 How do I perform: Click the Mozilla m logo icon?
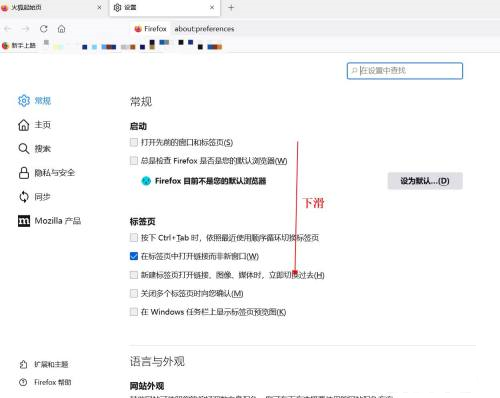[x=24, y=221]
